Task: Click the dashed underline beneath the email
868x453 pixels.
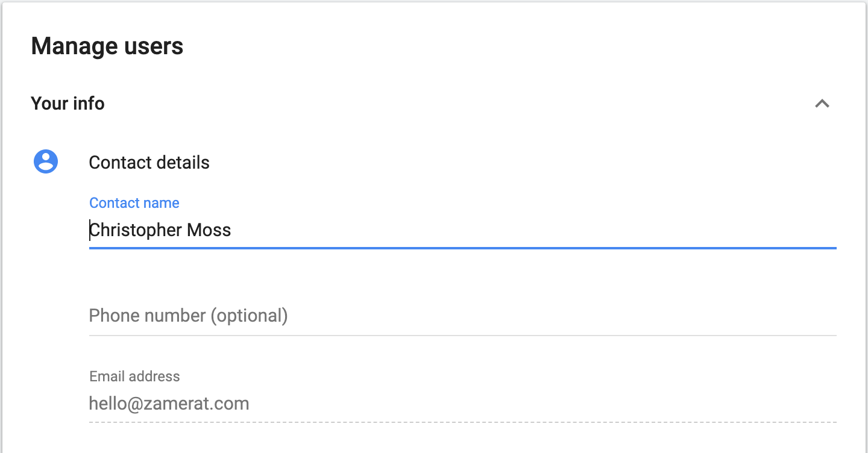Action: 462,422
